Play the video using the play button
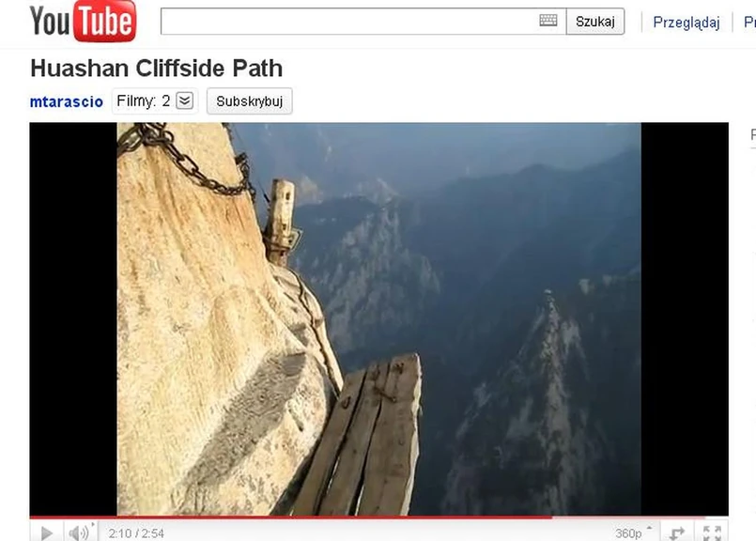The image size is (756, 541). pyautogui.click(x=47, y=533)
